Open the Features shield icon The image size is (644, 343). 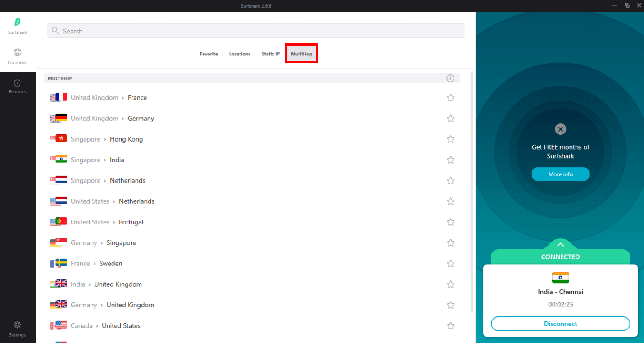click(18, 83)
